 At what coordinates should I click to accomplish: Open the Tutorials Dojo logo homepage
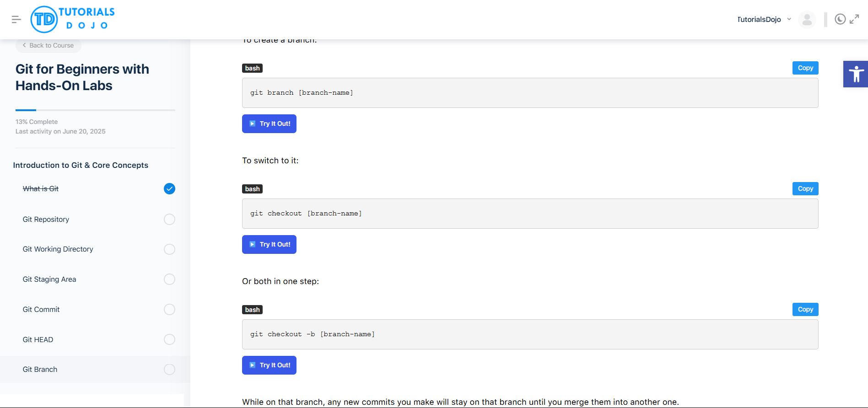coord(73,19)
